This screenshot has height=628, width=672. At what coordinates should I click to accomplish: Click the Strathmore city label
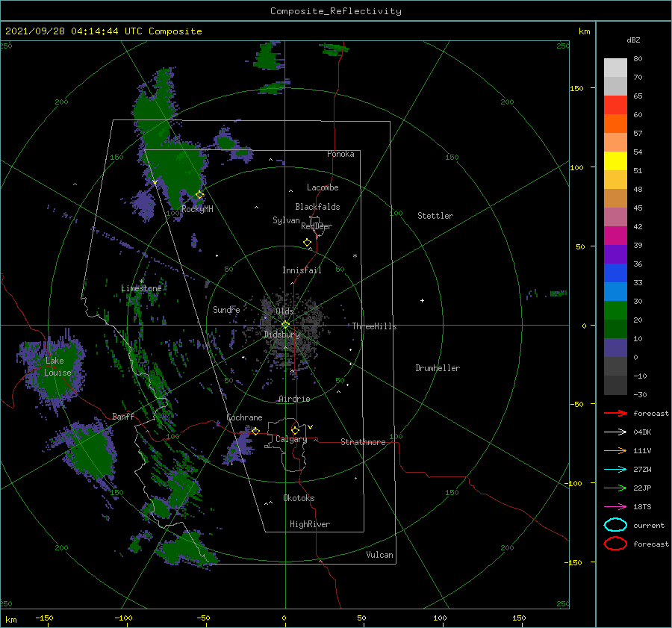363,442
